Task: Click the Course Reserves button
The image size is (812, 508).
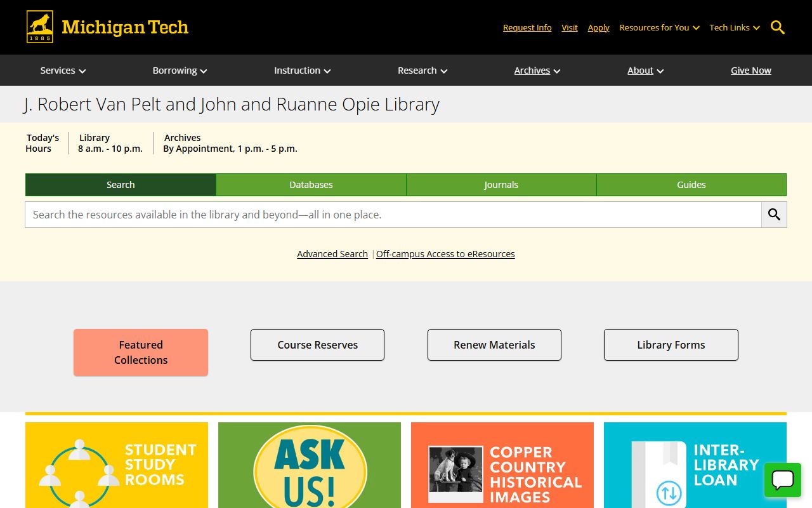Action: [x=317, y=345]
